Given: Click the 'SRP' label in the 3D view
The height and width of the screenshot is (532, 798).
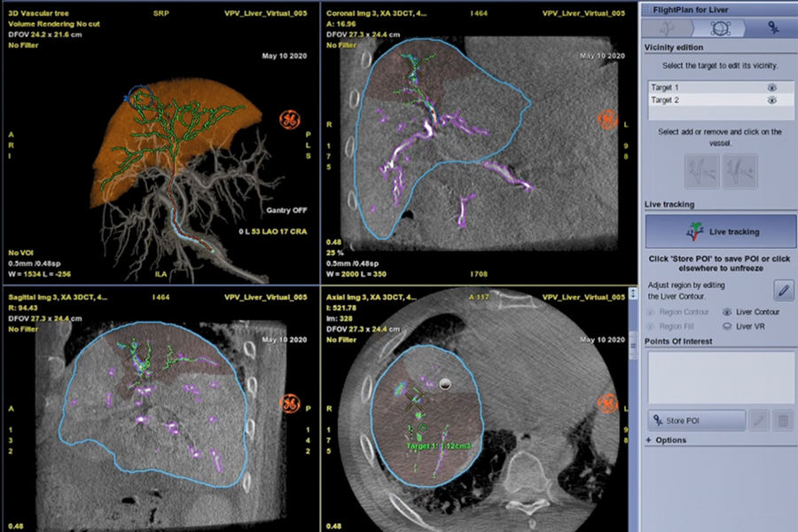Looking at the screenshot, I should [160, 13].
